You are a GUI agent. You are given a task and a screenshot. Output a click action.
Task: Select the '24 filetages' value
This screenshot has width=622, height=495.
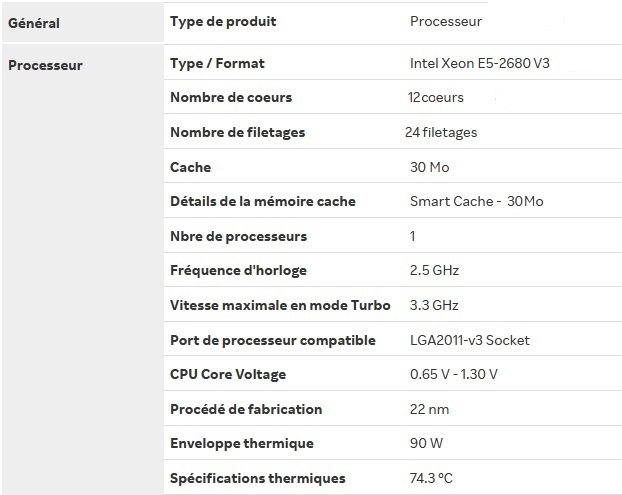[x=441, y=132]
